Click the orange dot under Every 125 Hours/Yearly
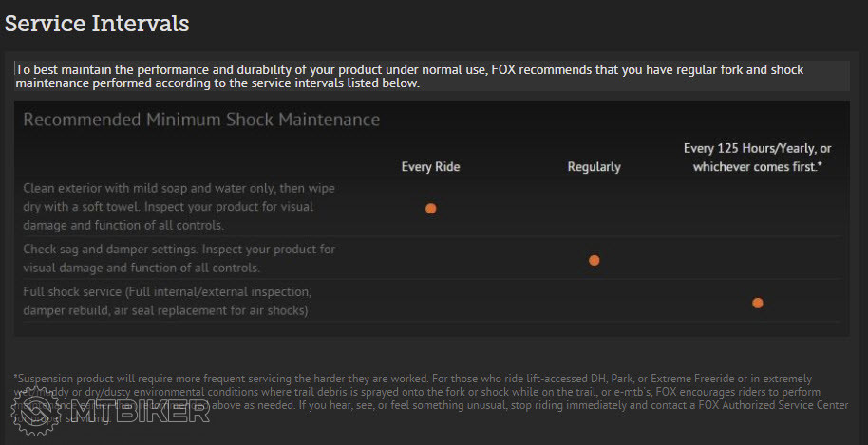The width and height of the screenshot is (868, 445). pyautogui.click(x=758, y=303)
